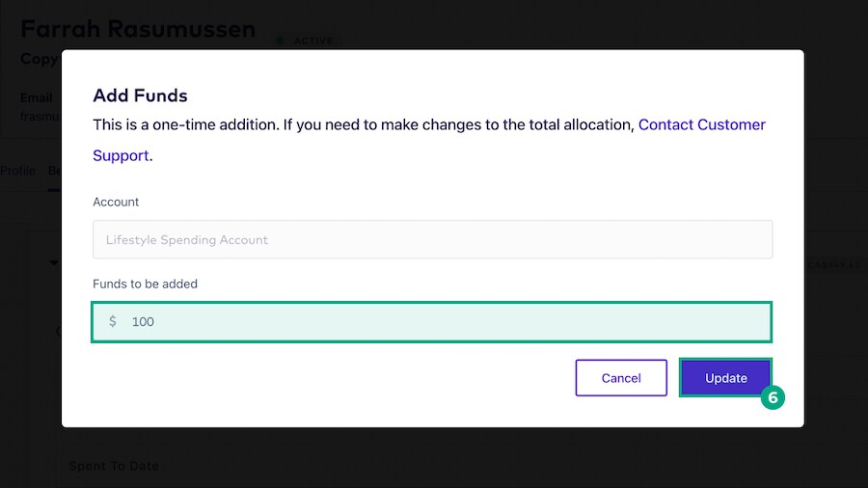
Task: Select the partially hidden tab beside Profile
Action: point(54,171)
